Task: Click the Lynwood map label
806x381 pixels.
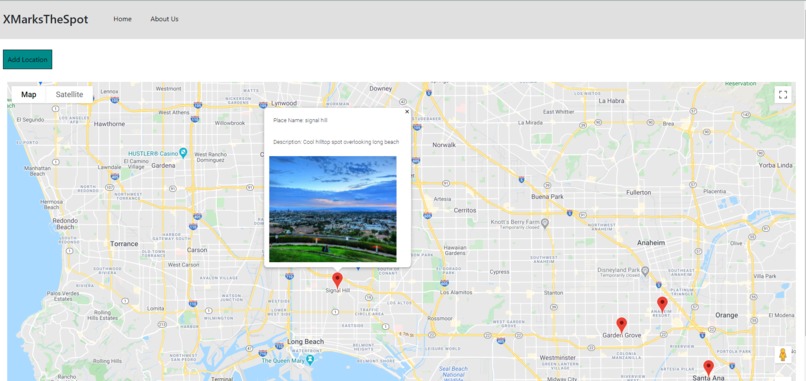Action: [284, 103]
